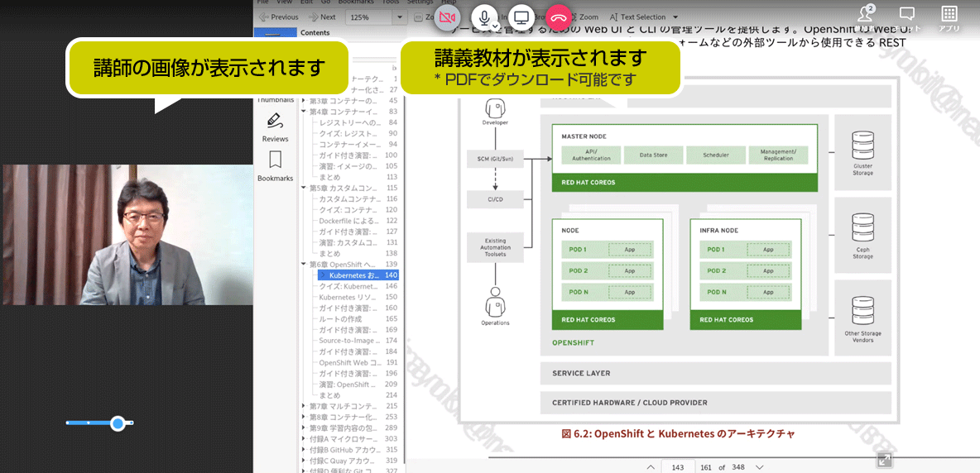Open カスタムコンテナ... entry page 116
Viewport: 980px width, 473px height.
pyautogui.click(x=358, y=198)
